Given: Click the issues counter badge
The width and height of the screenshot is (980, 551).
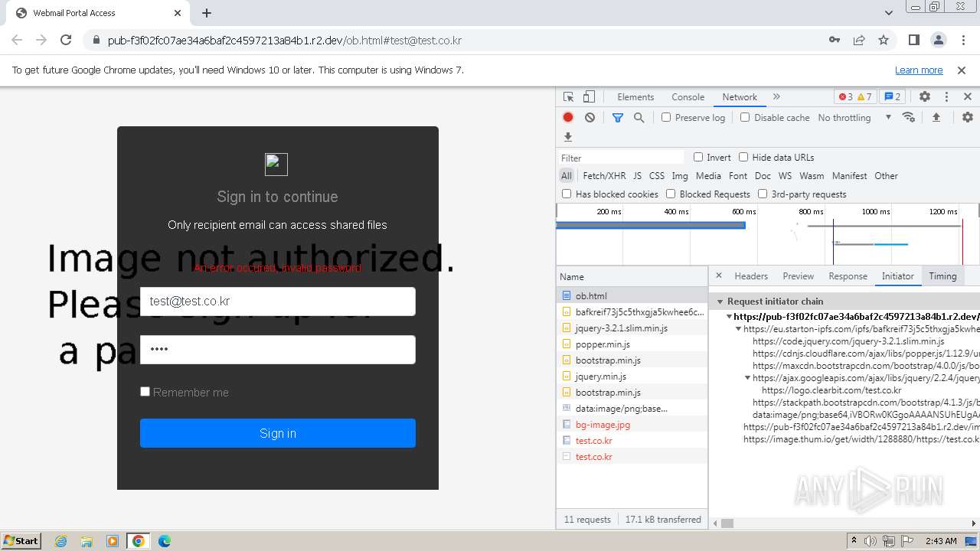Looking at the screenshot, I should coord(892,97).
